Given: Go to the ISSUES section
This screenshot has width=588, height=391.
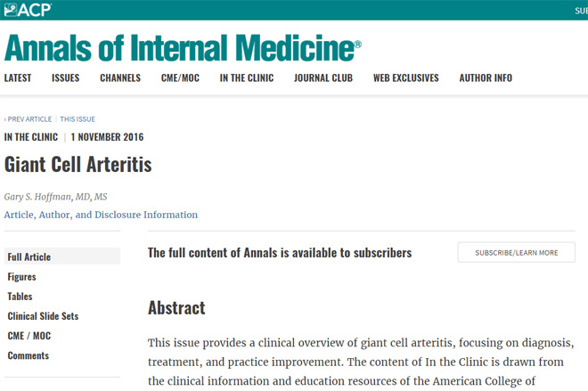Looking at the screenshot, I should click(x=66, y=78).
